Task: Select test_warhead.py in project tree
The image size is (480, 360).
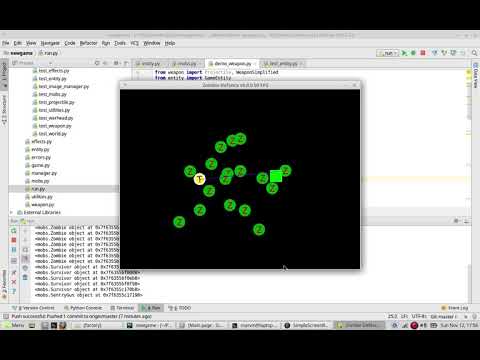Action: (53, 118)
